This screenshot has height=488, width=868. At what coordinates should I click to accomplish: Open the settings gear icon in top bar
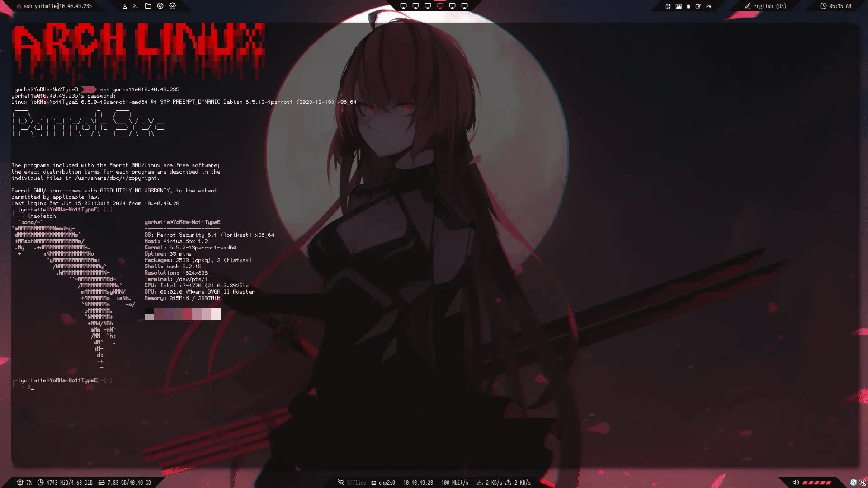coord(172,6)
